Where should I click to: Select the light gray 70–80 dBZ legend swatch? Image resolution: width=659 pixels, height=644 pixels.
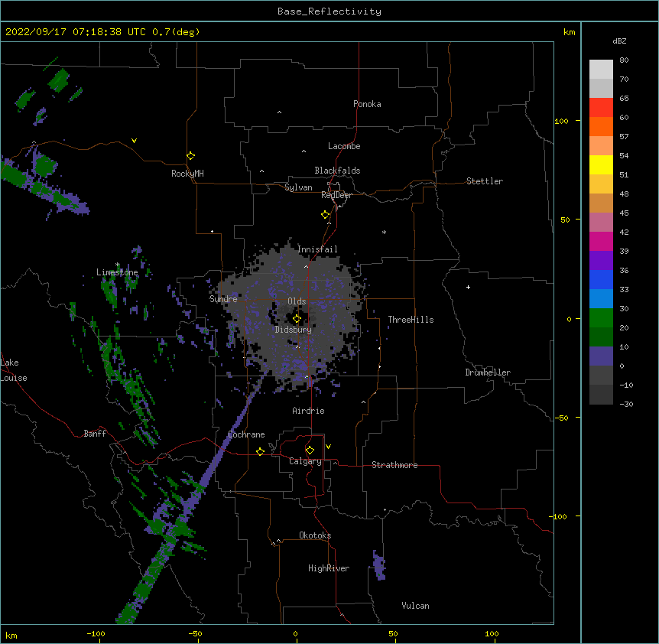click(601, 70)
